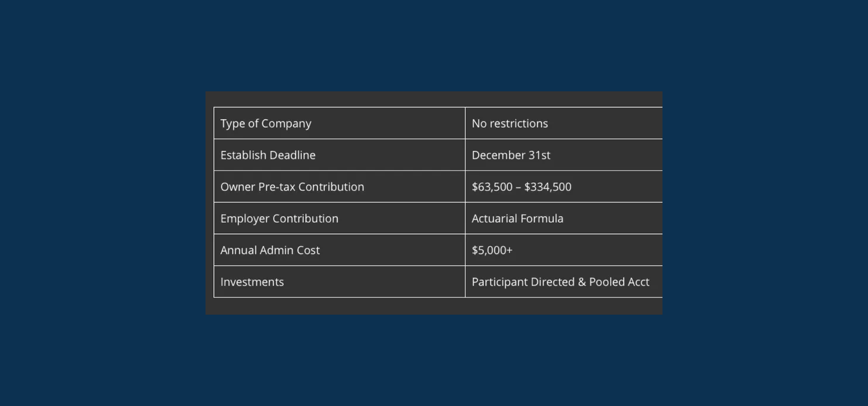Click the ampersand in the Investments value
868x406 pixels.
click(x=582, y=282)
